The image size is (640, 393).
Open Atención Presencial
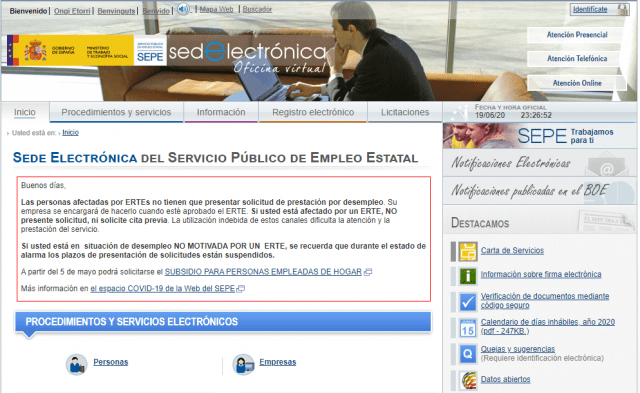coord(577,35)
